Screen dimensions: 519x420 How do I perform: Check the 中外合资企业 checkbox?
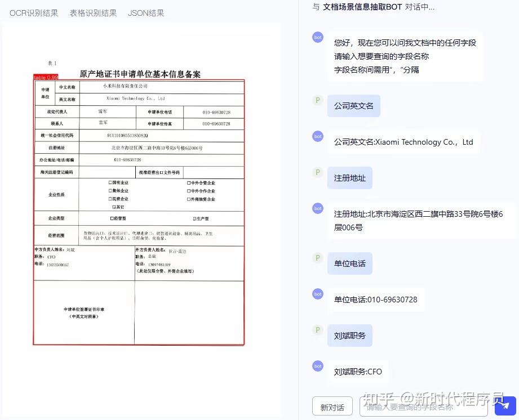pos(189,183)
